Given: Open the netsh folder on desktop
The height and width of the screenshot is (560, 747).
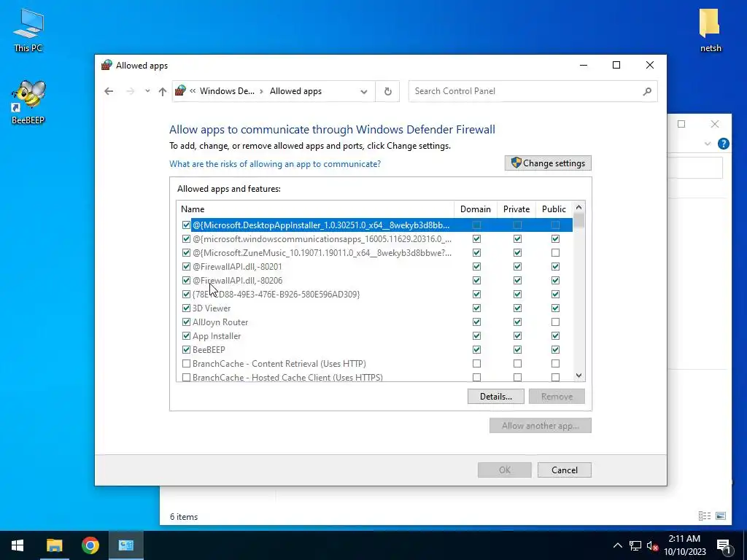Looking at the screenshot, I should coord(711,31).
